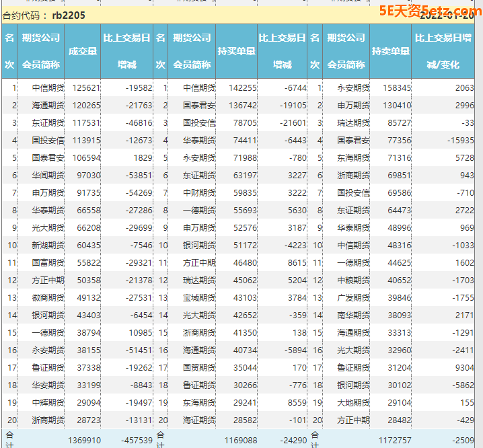The height and width of the screenshot is (448, 483).
Task: Click the rb2205 contract code label
Action: point(69,15)
